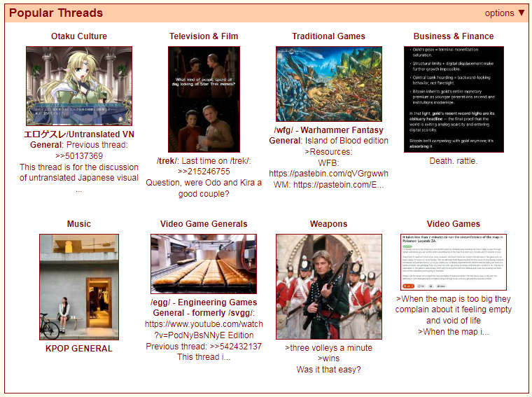532x397 pixels.
Task: Click the Untranslated VN General thread title
Action: point(79,139)
